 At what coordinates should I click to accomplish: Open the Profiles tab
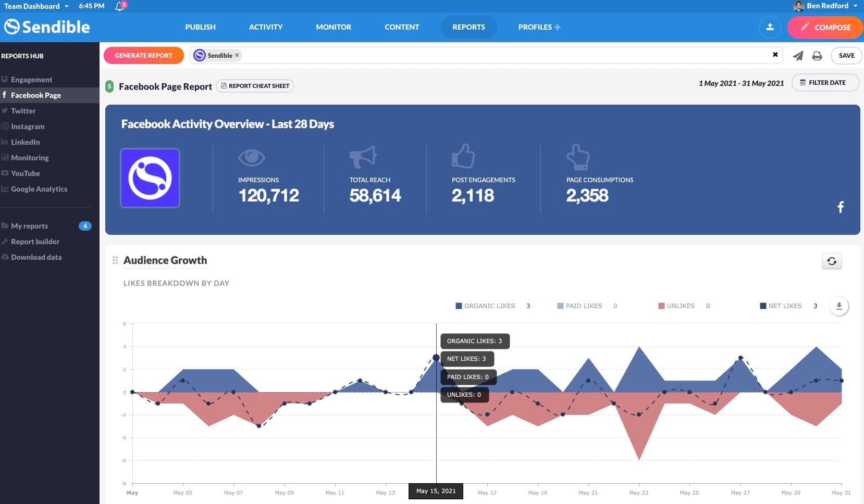535,27
